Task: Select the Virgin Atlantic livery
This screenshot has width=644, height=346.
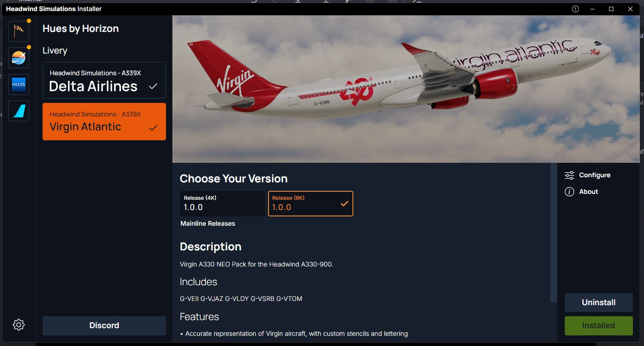Action: coord(104,122)
